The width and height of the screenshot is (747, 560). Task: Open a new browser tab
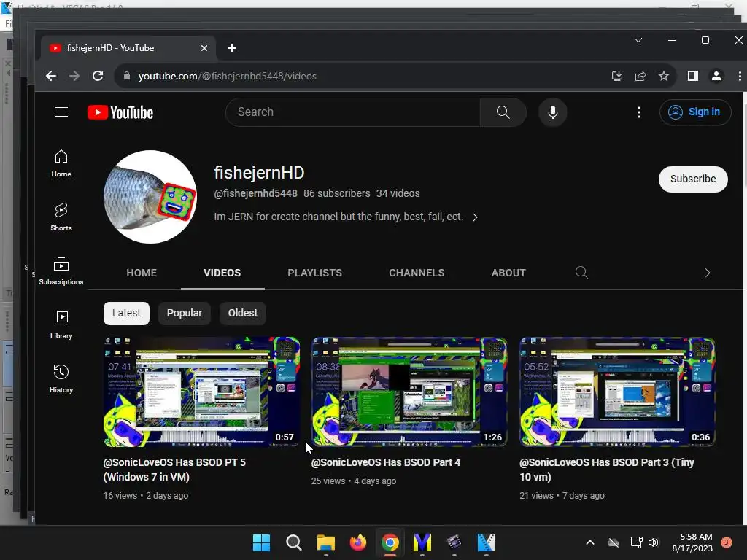[232, 48]
